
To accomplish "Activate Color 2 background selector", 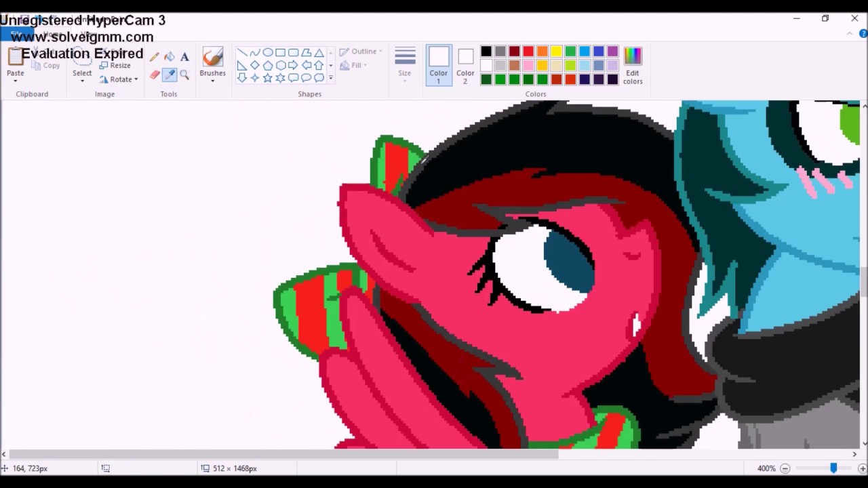I will coord(465,65).
